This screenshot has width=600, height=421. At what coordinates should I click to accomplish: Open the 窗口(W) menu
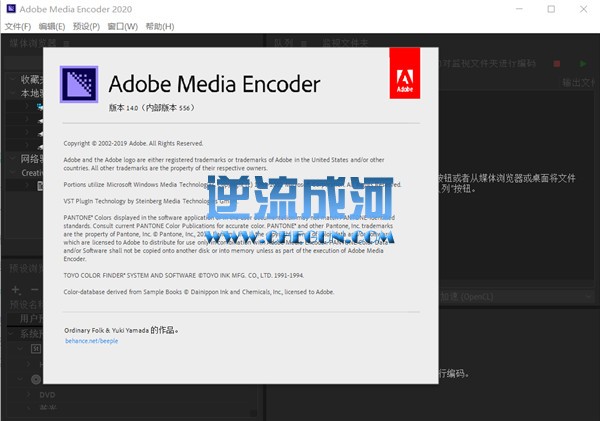pos(122,26)
